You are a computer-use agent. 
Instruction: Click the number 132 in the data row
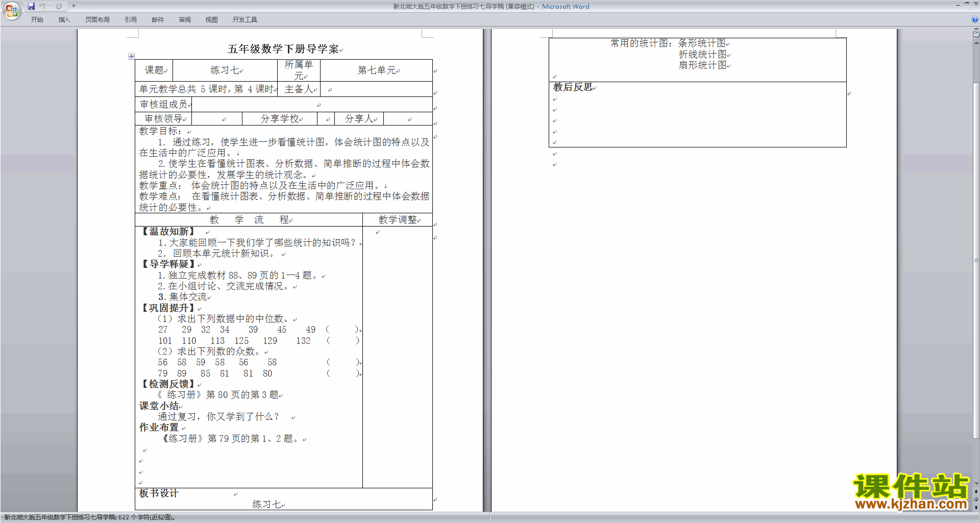[x=303, y=341]
